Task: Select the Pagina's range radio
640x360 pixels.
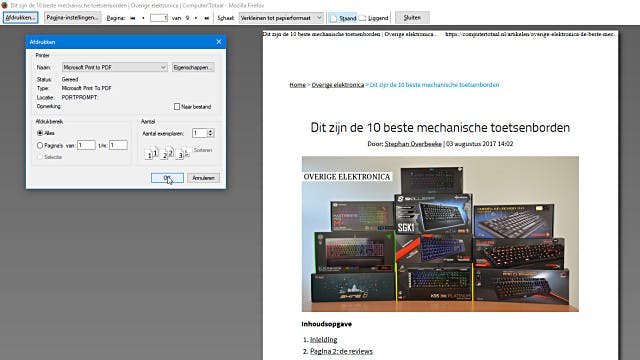Action: click(x=40, y=145)
